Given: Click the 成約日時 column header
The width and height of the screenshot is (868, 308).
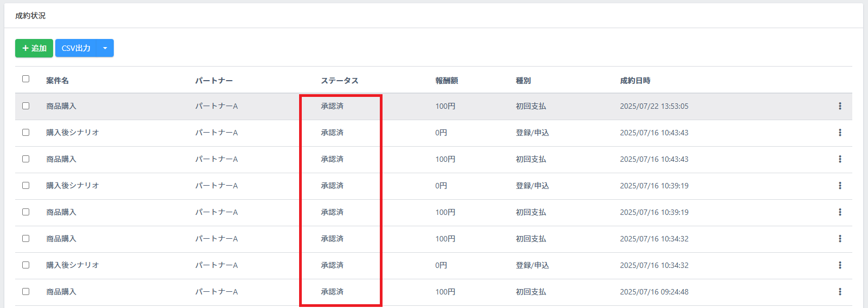Looking at the screenshot, I should (635, 81).
